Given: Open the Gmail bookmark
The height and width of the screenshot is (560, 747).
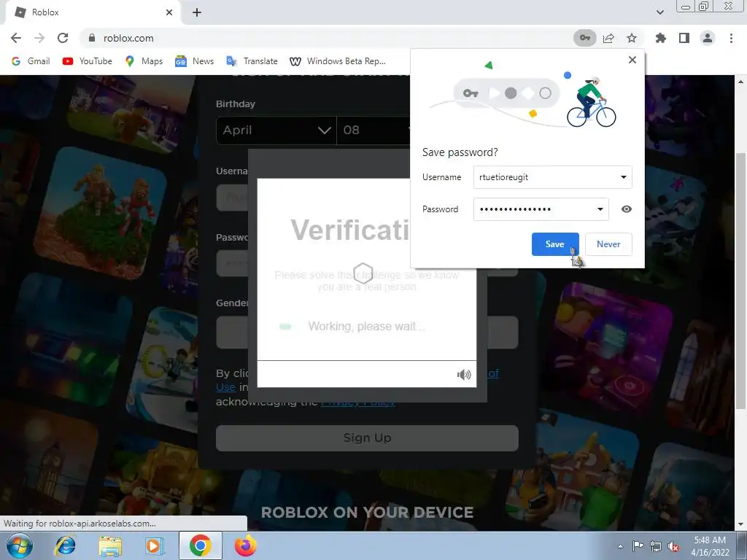Looking at the screenshot, I should tap(31, 61).
